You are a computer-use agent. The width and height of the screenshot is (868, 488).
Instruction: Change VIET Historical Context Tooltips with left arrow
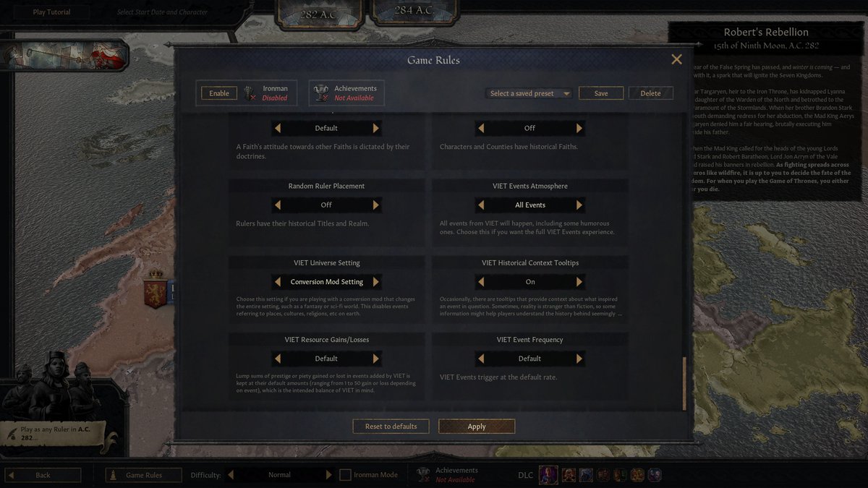coord(481,281)
